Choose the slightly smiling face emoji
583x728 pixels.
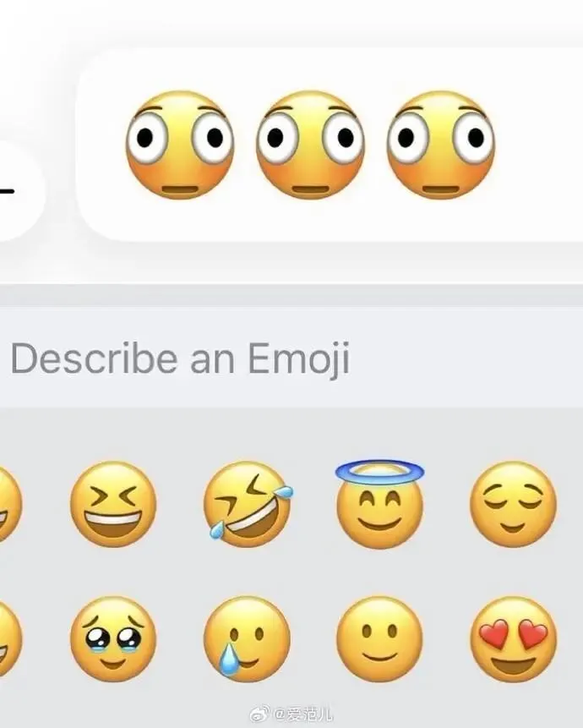(380, 639)
